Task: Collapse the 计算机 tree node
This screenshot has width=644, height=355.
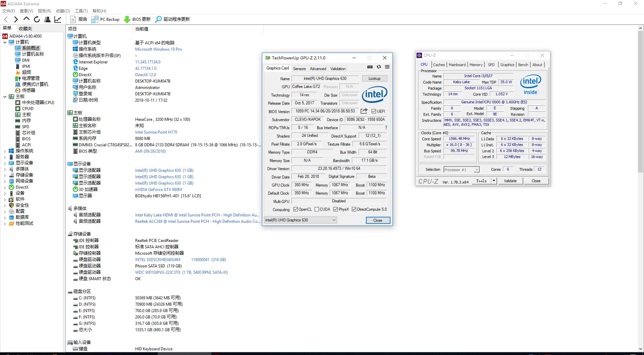Action: coord(5,42)
